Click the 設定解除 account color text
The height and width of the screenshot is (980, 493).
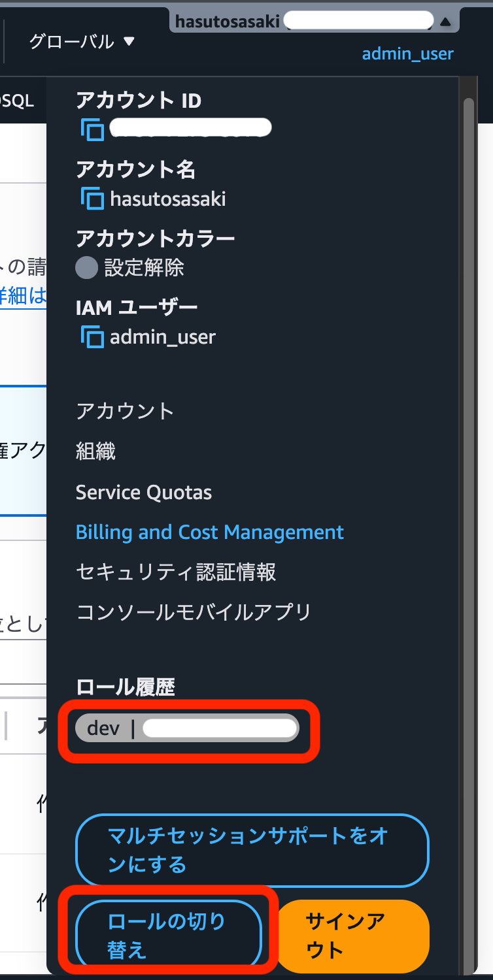pos(144,267)
